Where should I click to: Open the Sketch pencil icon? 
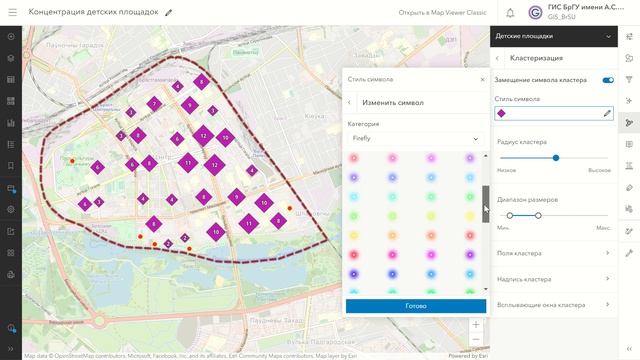tap(629, 231)
